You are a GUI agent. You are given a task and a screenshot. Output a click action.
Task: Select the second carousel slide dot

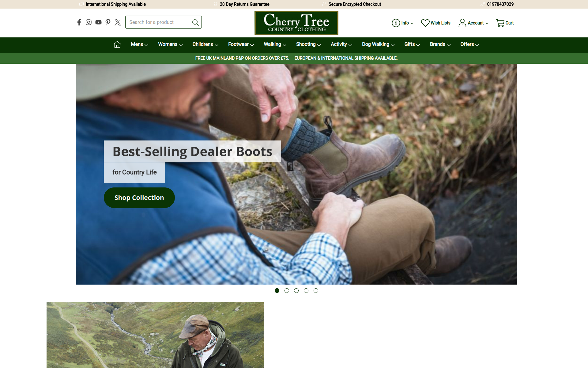pyautogui.click(x=287, y=290)
